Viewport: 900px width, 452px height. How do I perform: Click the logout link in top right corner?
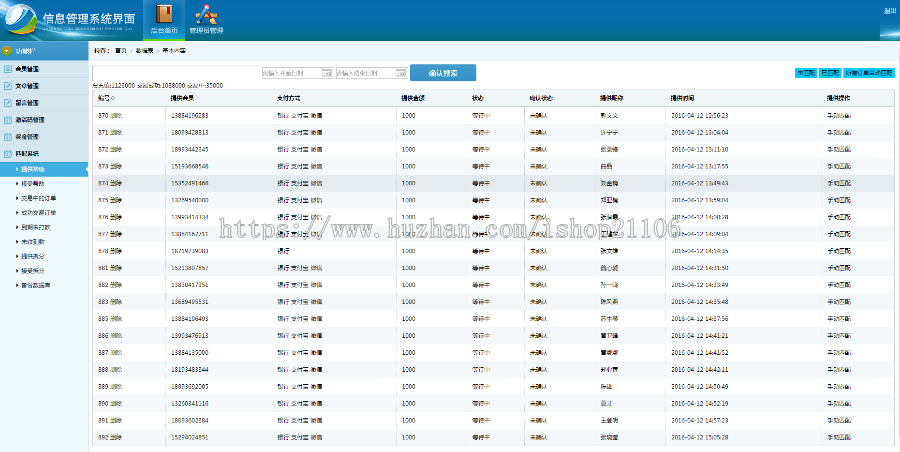point(890,11)
